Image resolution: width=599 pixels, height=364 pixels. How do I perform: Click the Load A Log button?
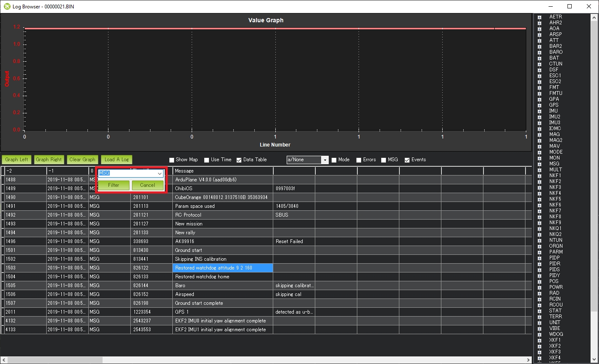tap(116, 160)
